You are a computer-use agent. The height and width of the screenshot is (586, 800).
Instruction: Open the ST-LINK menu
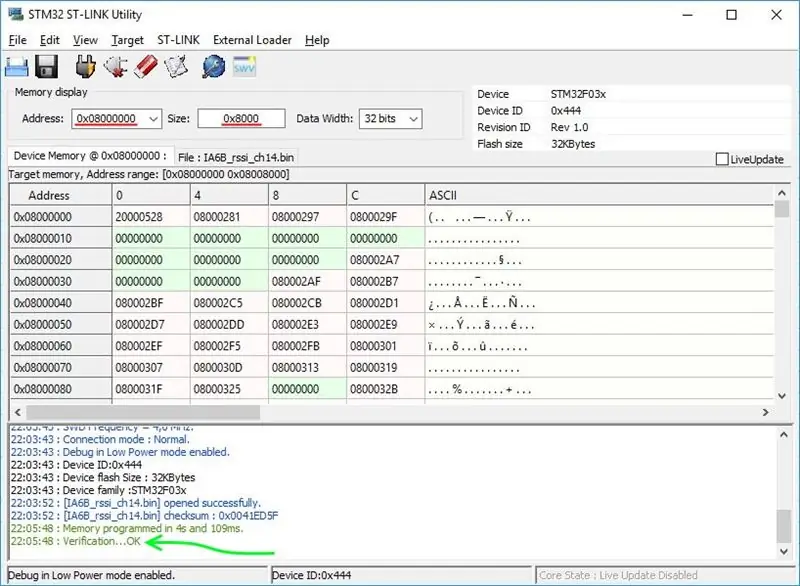click(x=178, y=40)
